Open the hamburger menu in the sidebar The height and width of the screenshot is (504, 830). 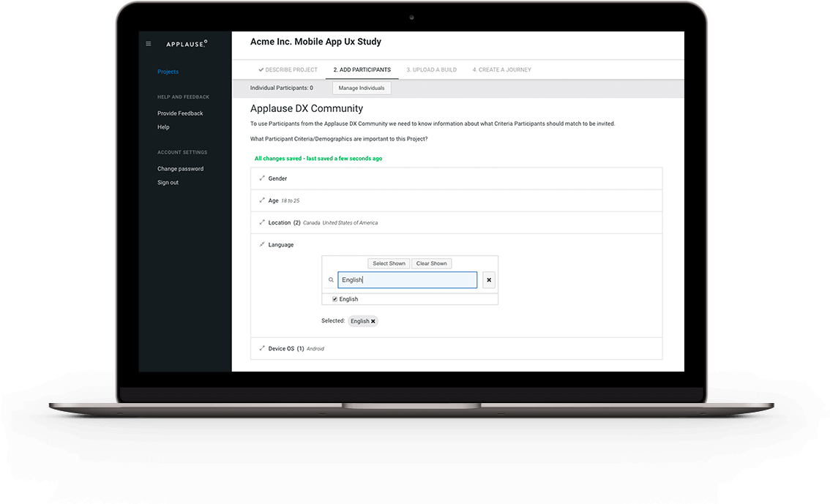149,44
